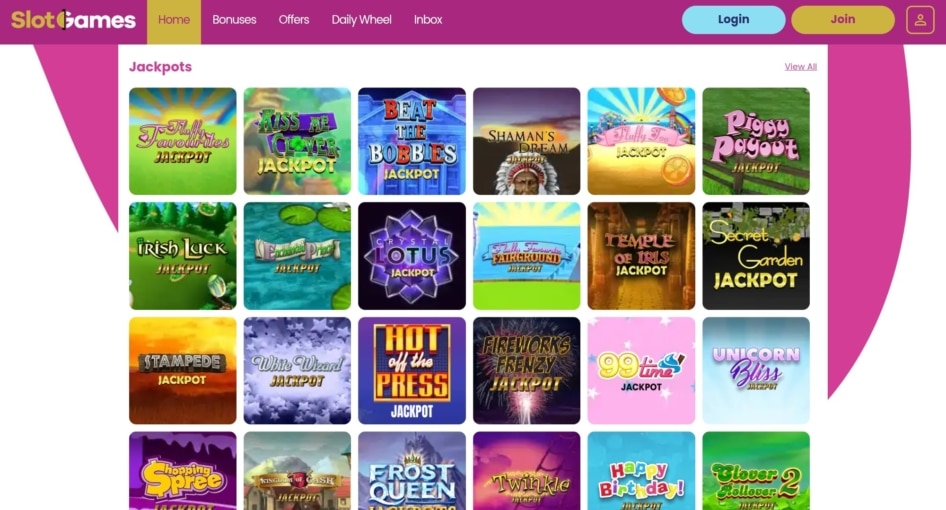Viewport: 946px width, 510px height.
Task: Switch to Daily Wheel page
Action: click(x=361, y=20)
